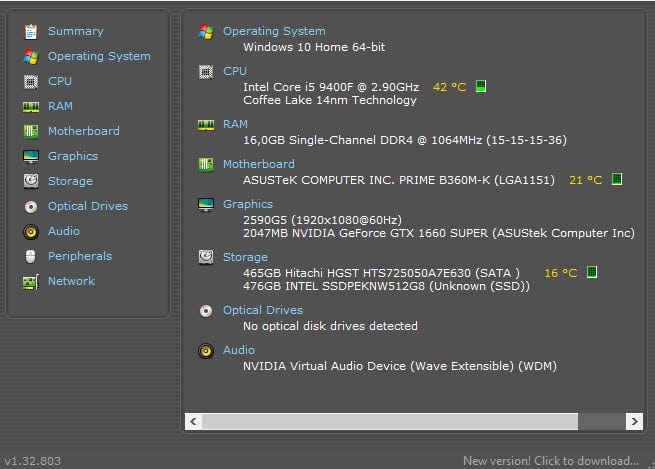Click the Network icon in the sidebar

[30, 281]
